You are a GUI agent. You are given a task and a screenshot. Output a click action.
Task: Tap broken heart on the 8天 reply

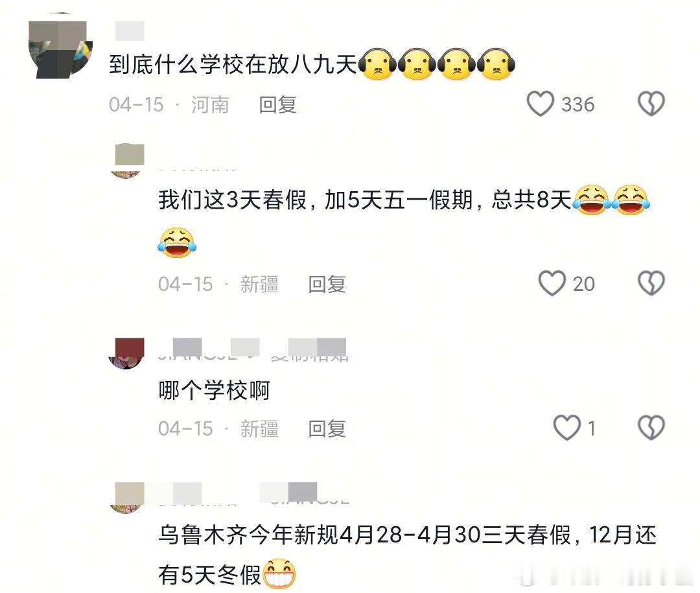(x=651, y=283)
